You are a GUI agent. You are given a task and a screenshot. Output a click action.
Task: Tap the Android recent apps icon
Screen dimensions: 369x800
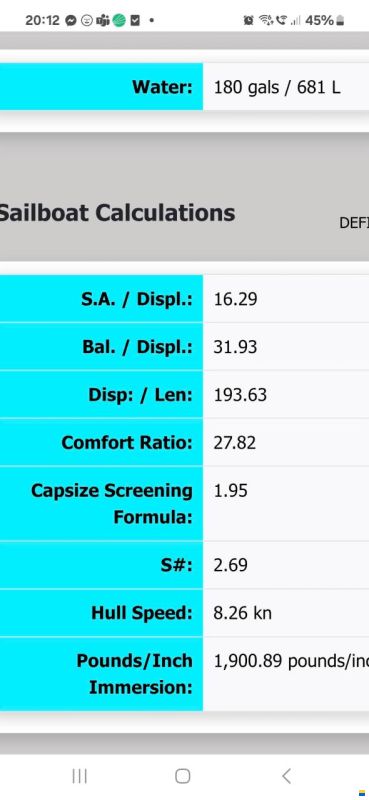tap(80, 776)
